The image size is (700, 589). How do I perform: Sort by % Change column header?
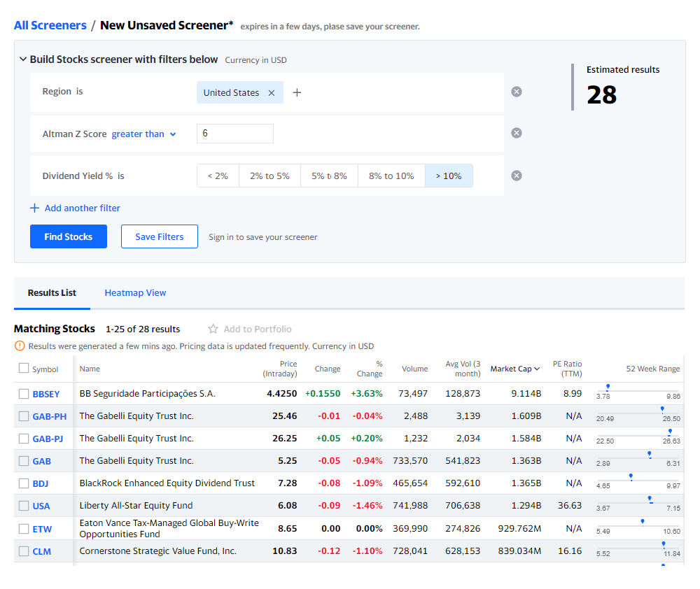370,369
